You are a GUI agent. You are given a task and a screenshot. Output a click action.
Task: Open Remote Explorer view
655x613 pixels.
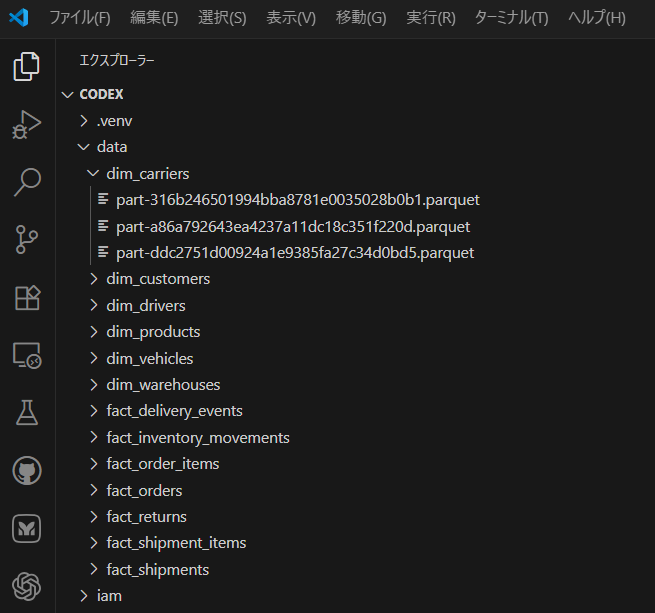27,356
